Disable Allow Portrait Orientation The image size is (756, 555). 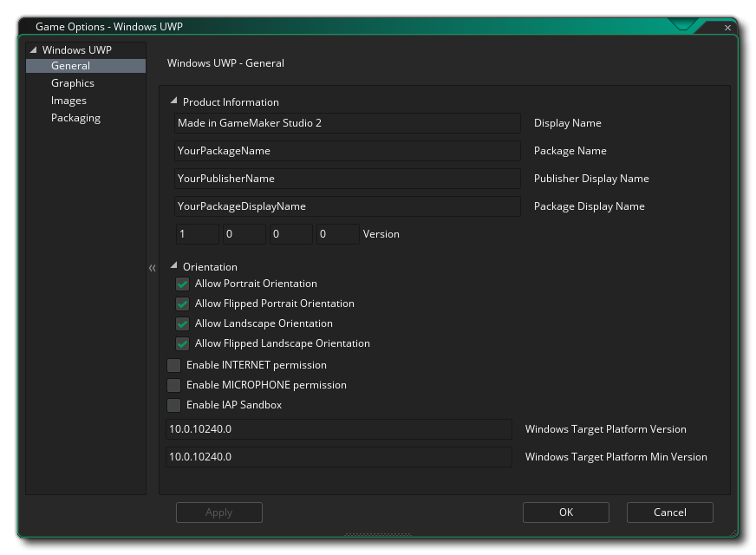[182, 284]
